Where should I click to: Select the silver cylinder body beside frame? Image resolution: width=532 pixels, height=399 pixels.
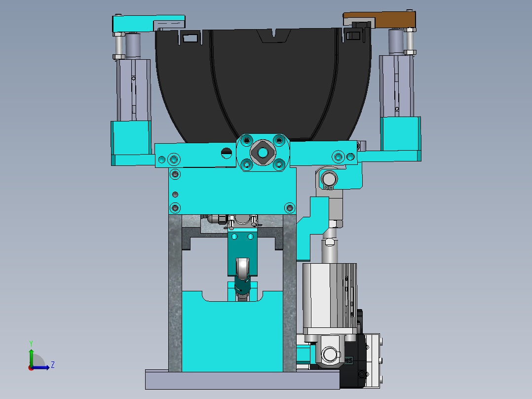[x=330, y=296]
